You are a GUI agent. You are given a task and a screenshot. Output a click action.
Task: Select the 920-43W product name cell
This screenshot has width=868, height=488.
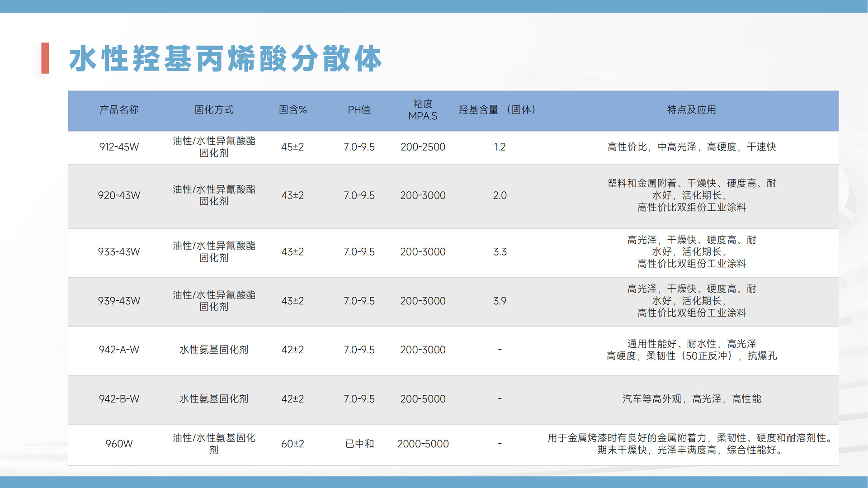click(x=119, y=195)
